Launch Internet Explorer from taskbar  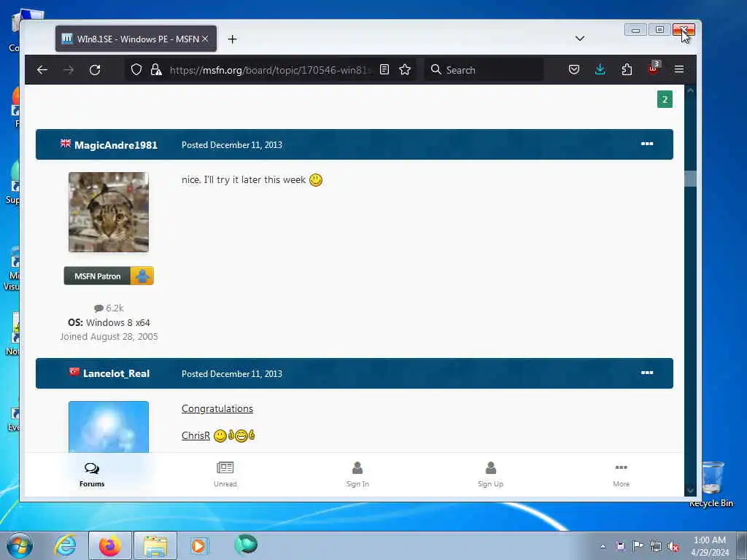pos(65,545)
